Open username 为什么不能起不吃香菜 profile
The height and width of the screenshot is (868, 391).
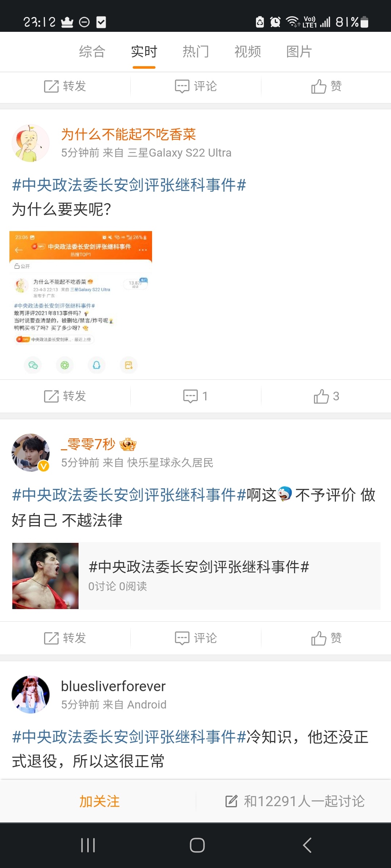[x=129, y=134]
